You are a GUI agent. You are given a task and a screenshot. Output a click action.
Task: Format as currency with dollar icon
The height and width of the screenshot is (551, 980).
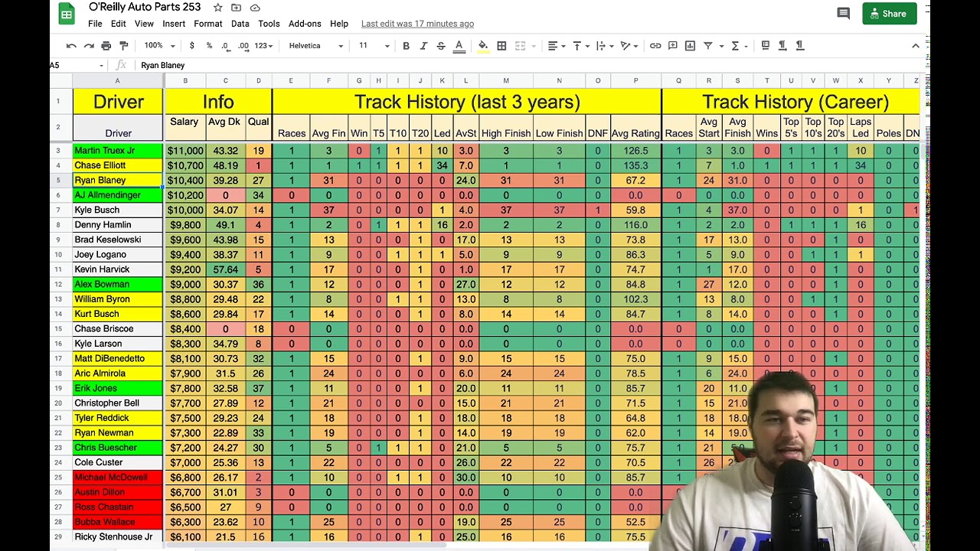coord(191,46)
